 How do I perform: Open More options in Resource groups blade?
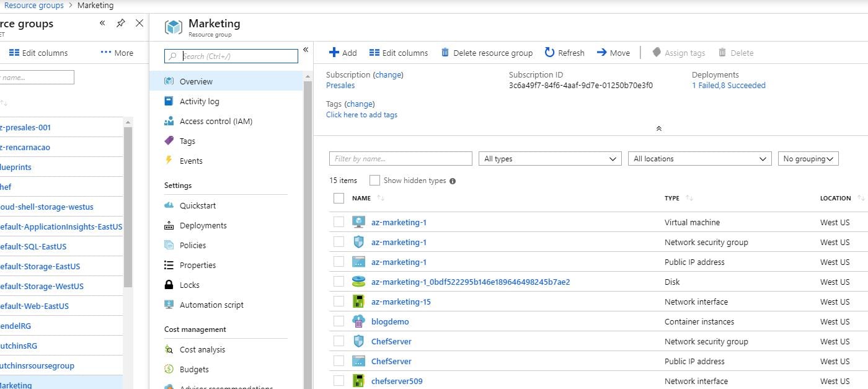(117, 53)
